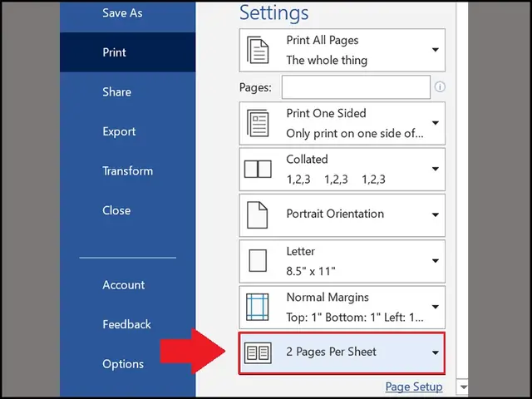Open the Print All Pages dropdown arrow
532x399 pixels.
436,50
